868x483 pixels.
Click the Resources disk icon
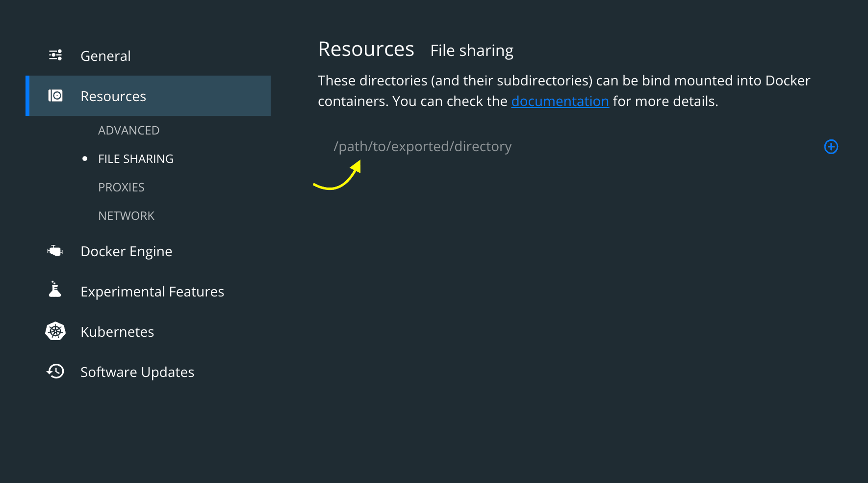(55, 96)
